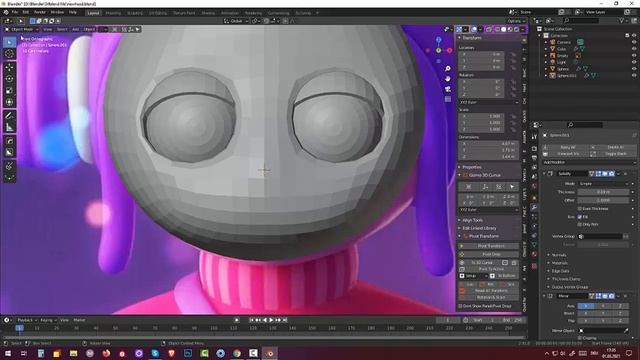
Task: Click the Options button in viewport header
Action: click(x=516, y=21)
